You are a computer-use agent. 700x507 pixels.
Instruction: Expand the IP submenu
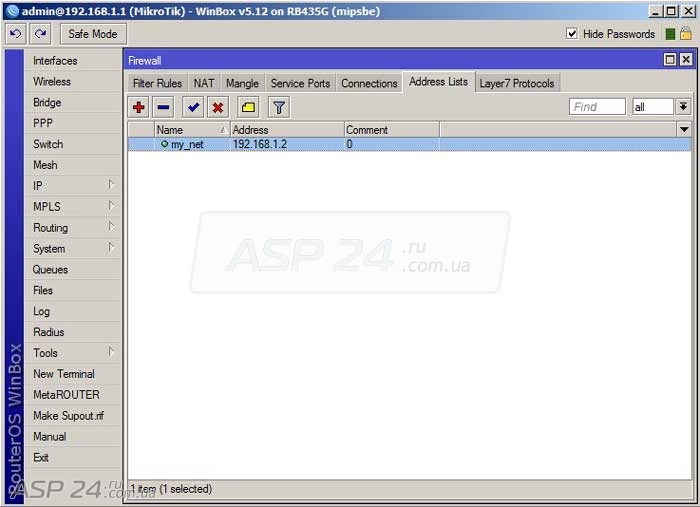coord(72,186)
